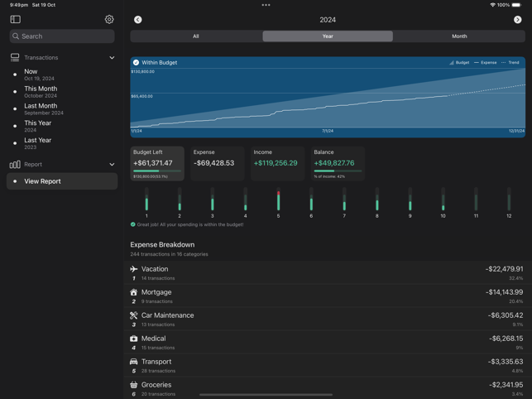Open settings gear icon
The height and width of the screenshot is (399, 532).
[109, 19]
